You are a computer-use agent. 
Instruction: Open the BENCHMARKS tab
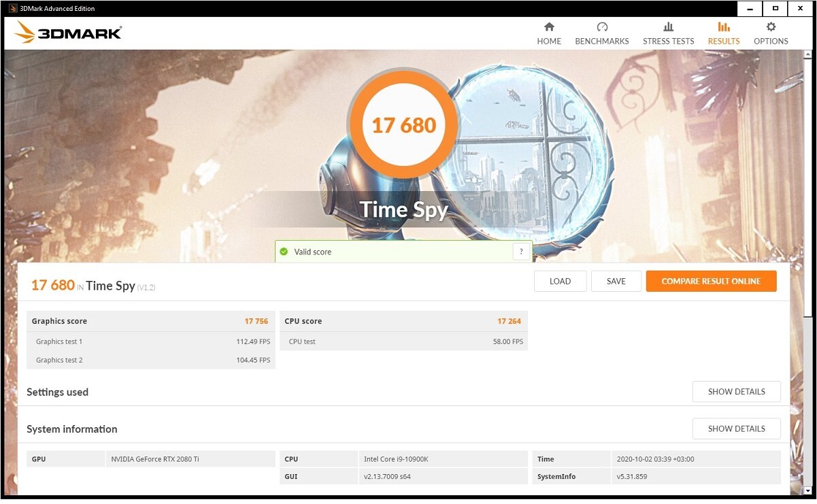(x=602, y=33)
